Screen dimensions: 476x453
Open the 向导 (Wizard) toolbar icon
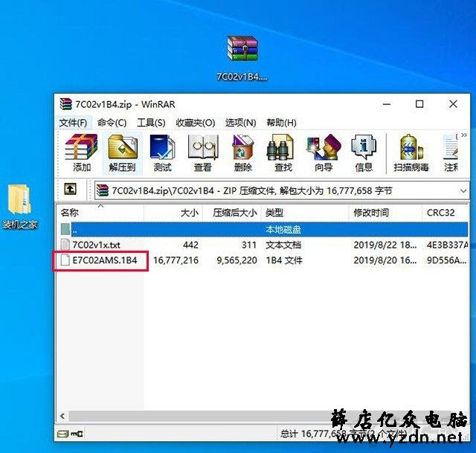[x=324, y=153]
